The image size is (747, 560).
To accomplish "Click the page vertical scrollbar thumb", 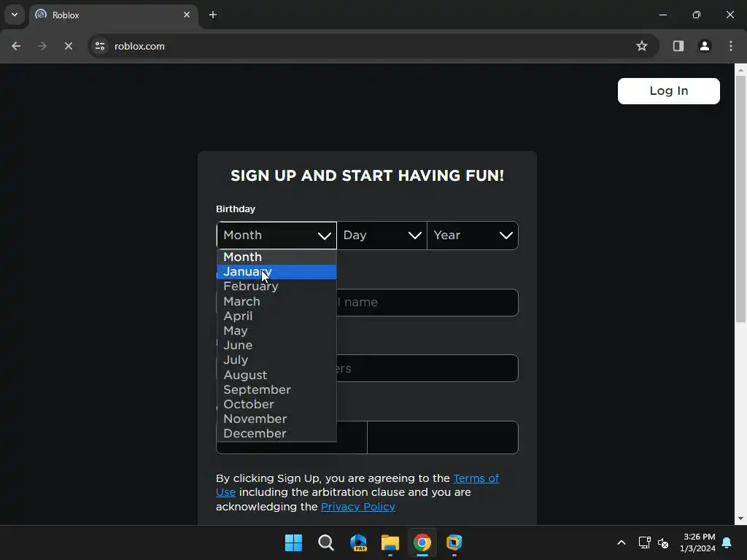I will [x=740, y=199].
